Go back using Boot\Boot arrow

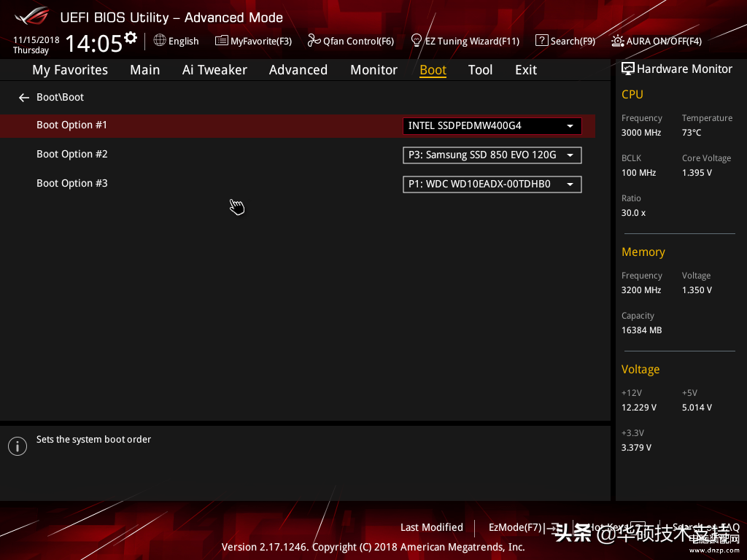pyautogui.click(x=24, y=98)
